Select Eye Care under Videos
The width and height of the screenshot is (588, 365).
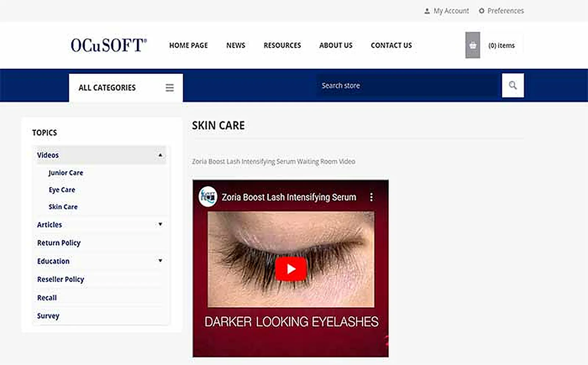point(62,190)
